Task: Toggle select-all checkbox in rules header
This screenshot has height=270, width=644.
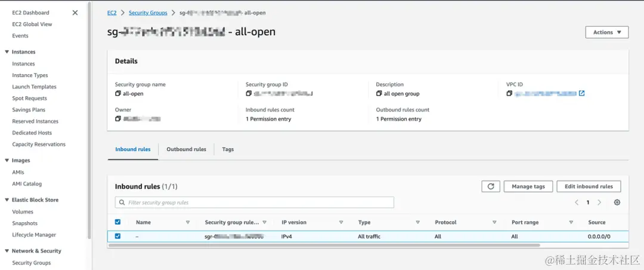Action: pyautogui.click(x=118, y=222)
